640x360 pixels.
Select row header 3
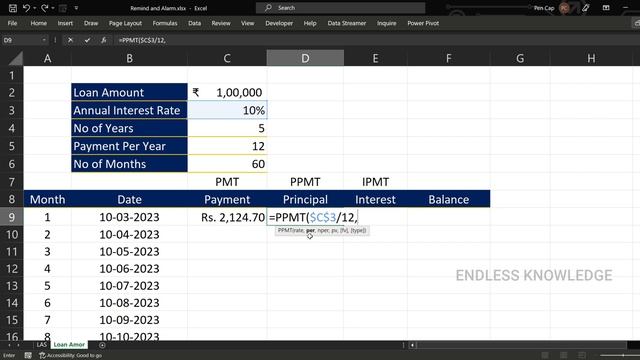click(11, 110)
